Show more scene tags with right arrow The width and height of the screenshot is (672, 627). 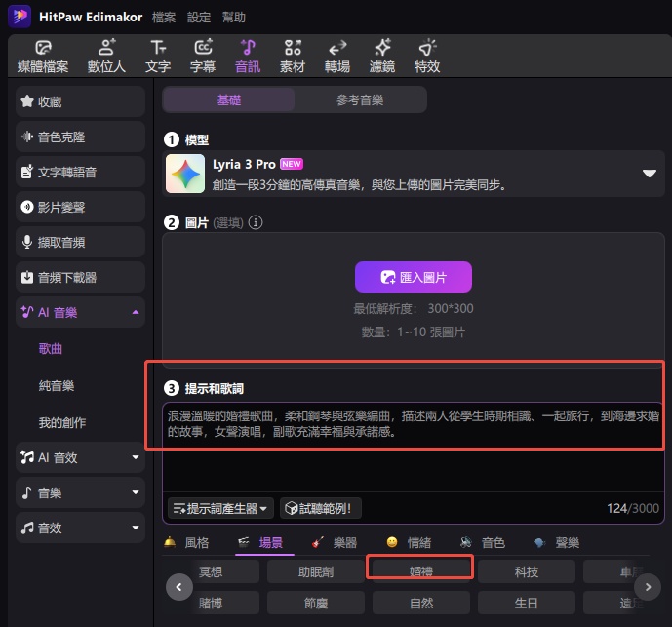[648, 587]
